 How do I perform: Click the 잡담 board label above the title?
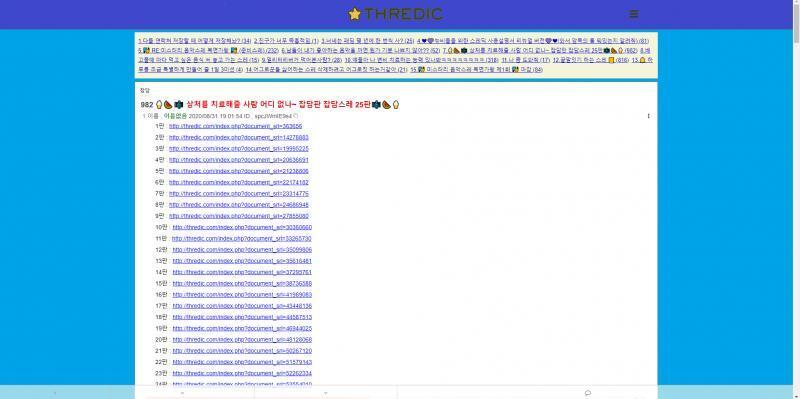point(145,90)
